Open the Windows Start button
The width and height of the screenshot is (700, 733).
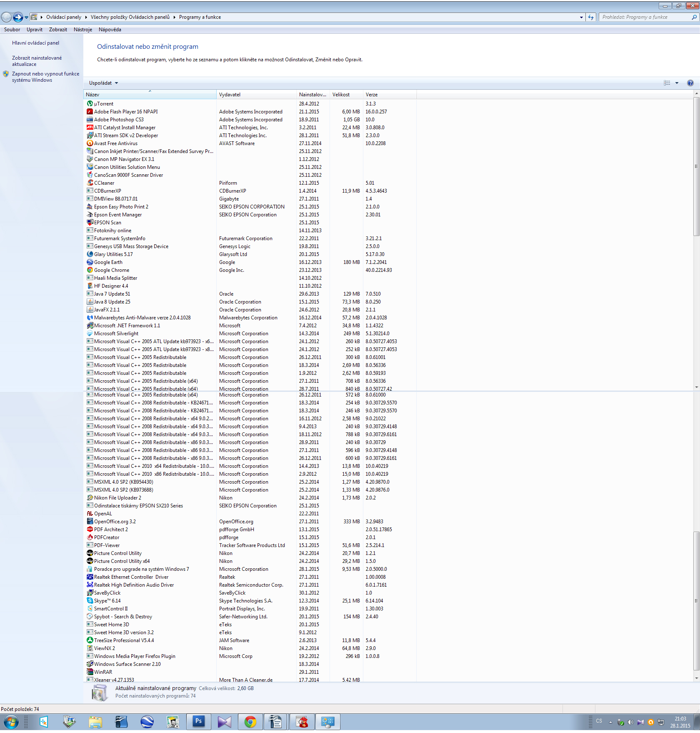[11, 722]
